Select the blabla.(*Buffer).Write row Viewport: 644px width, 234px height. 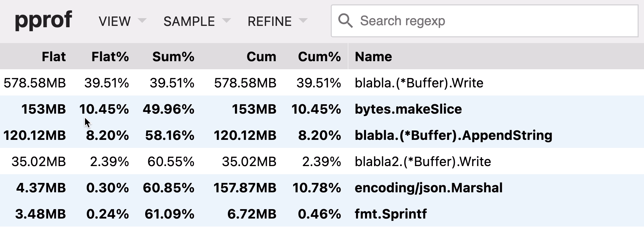[322, 83]
